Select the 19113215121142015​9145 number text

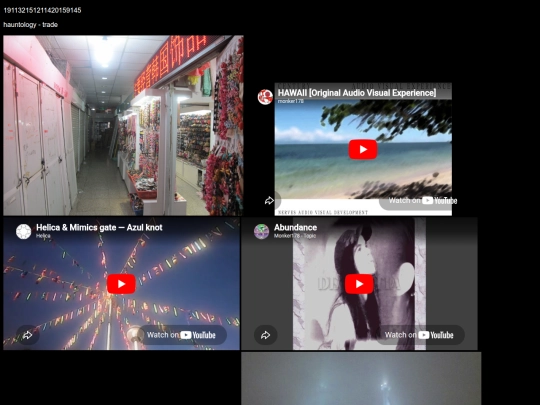tap(42, 10)
